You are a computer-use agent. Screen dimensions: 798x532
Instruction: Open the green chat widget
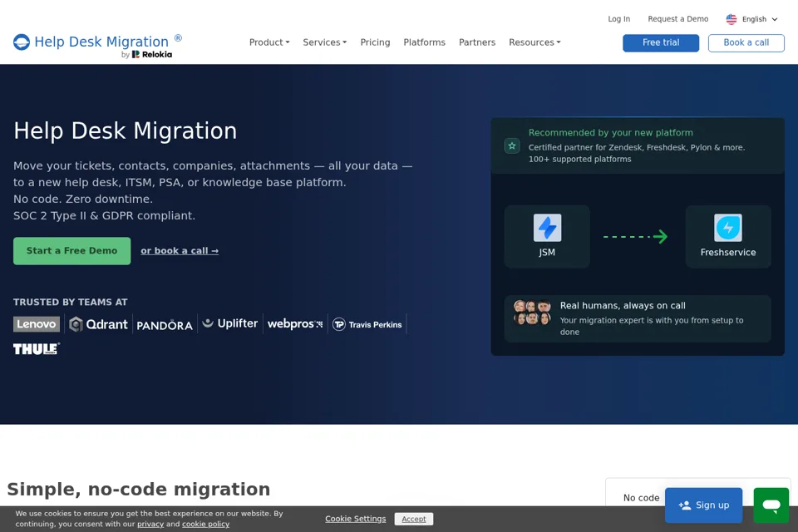click(x=771, y=505)
